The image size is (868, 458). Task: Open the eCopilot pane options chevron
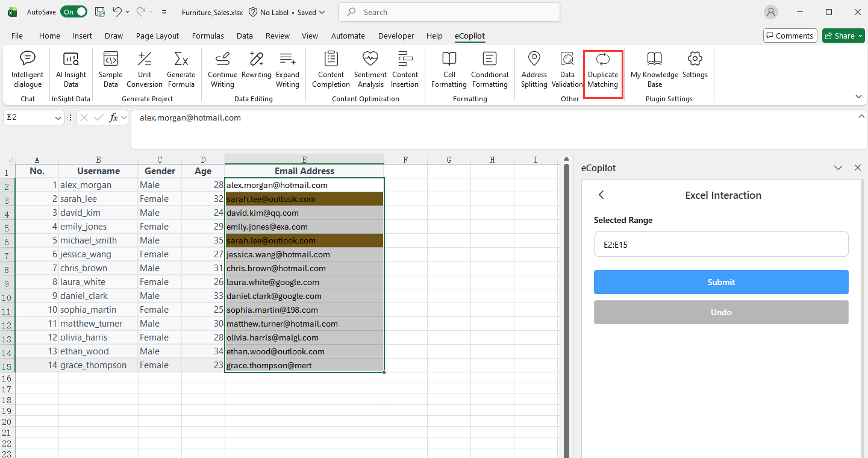pyautogui.click(x=838, y=168)
